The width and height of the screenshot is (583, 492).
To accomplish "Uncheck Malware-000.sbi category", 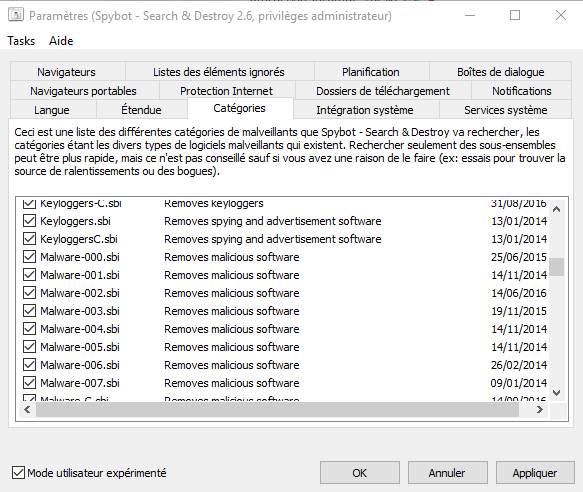I will (29, 257).
